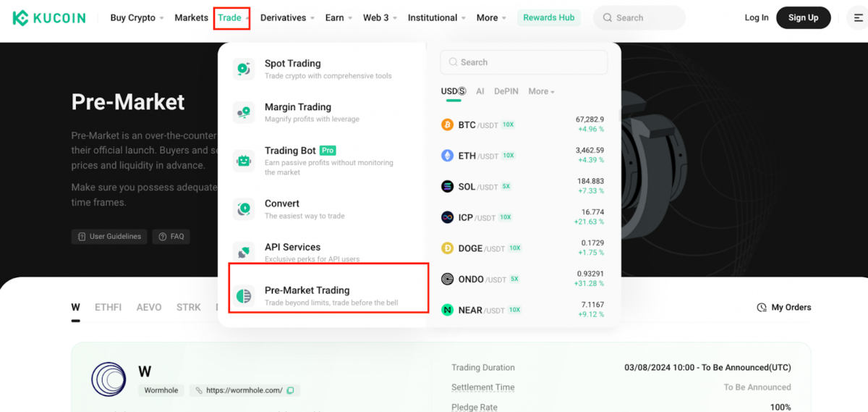The width and height of the screenshot is (868, 412).
Task: Click the Sign Up button
Action: pos(804,17)
